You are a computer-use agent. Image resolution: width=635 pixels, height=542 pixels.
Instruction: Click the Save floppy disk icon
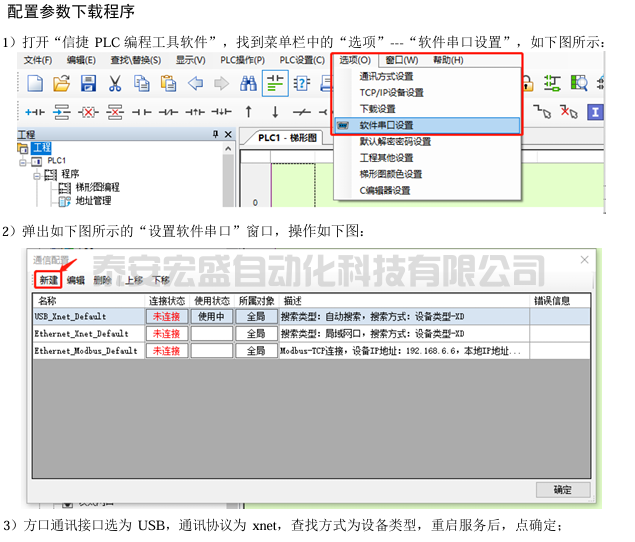click(88, 83)
